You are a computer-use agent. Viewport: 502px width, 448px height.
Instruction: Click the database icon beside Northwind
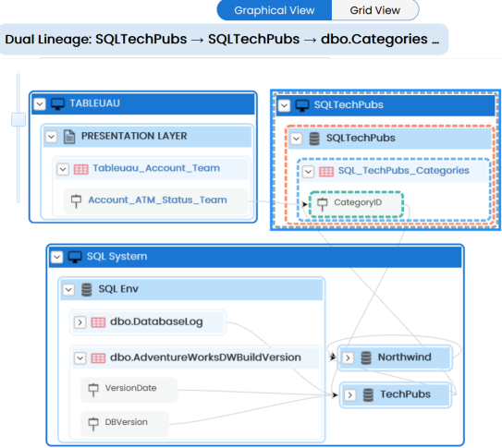[366, 357]
